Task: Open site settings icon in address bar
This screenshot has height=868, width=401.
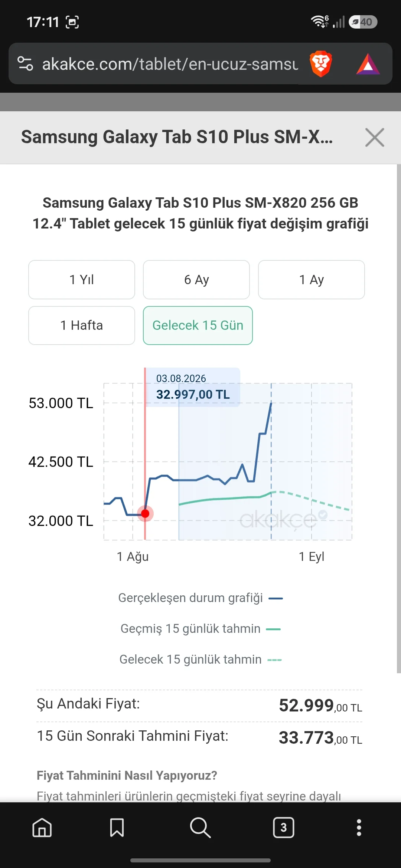Action: pos(25,64)
